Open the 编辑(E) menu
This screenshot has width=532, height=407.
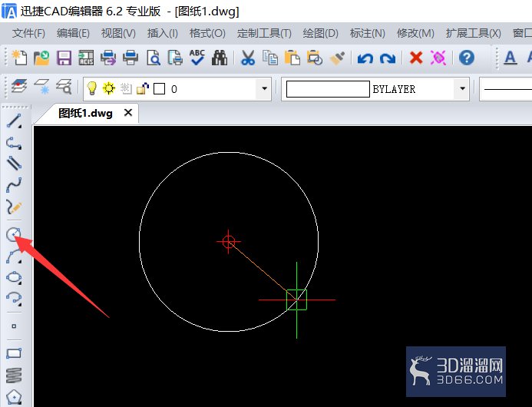click(73, 33)
